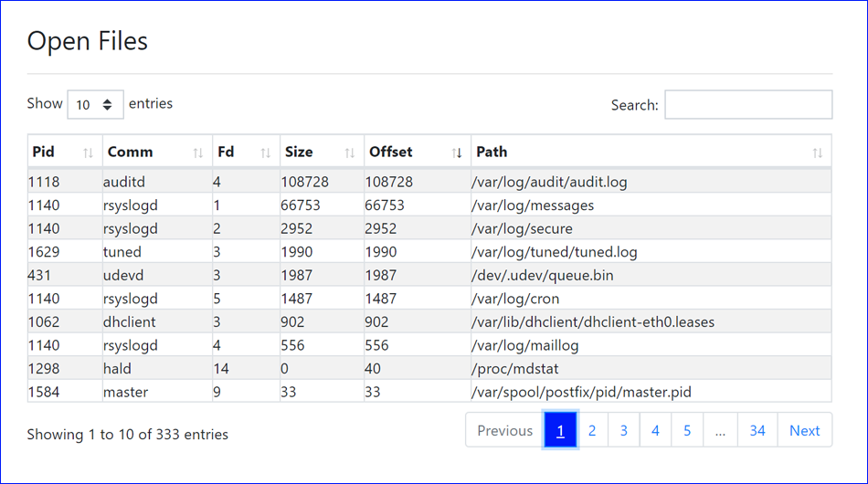Click the Open Files heading
The image size is (868, 484).
click(88, 41)
